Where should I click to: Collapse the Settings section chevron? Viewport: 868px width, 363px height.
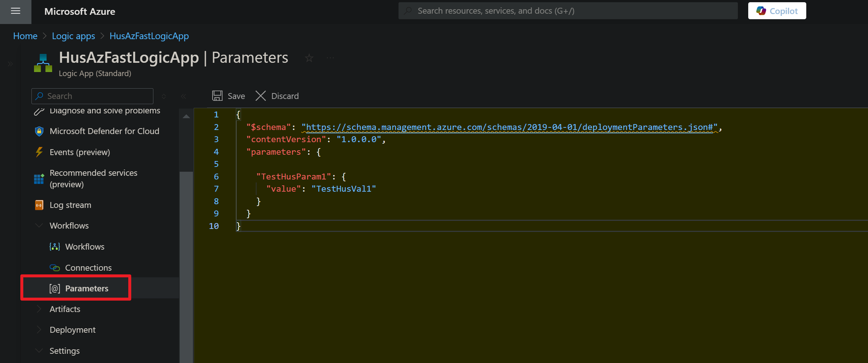point(39,350)
